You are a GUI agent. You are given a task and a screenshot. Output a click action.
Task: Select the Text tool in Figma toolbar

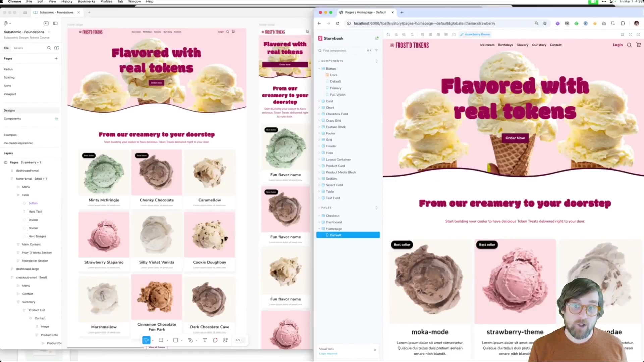205,340
